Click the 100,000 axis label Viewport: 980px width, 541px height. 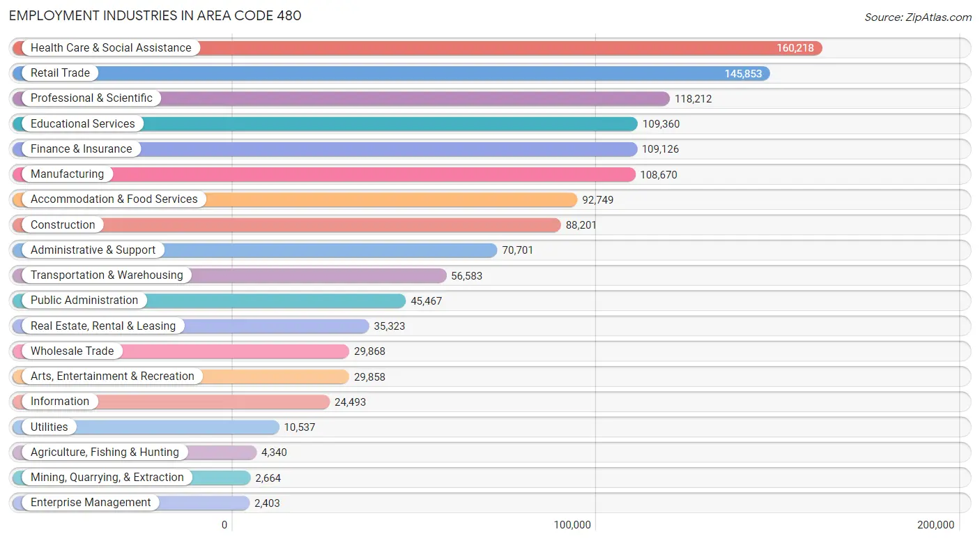click(x=573, y=525)
